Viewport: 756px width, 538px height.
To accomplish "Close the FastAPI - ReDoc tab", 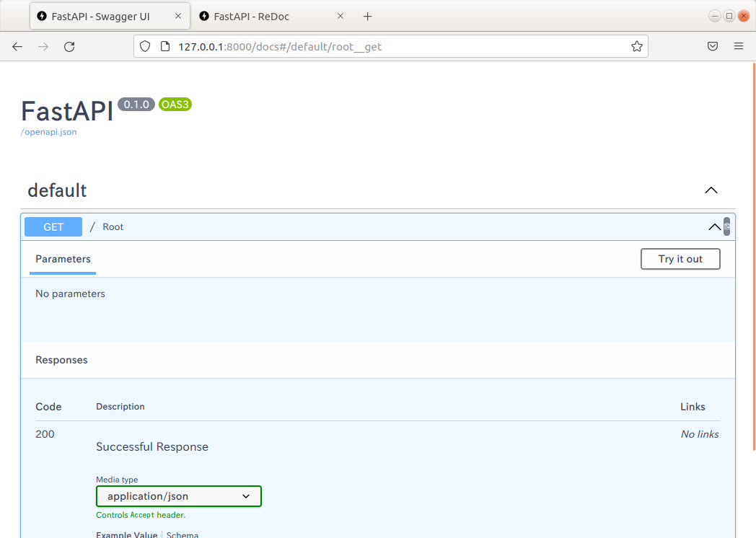I will pyautogui.click(x=340, y=16).
